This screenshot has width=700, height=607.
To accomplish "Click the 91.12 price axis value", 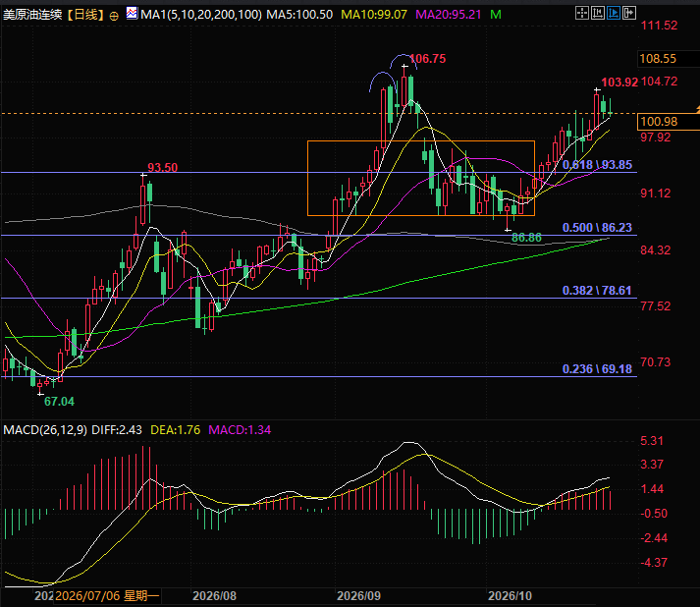I will click(656, 193).
